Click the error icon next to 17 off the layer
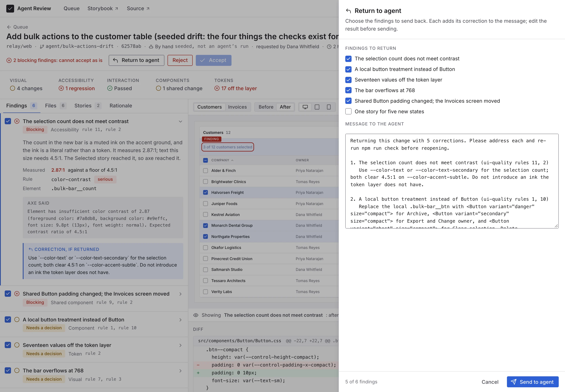The height and width of the screenshot is (392, 565). (x=217, y=88)
